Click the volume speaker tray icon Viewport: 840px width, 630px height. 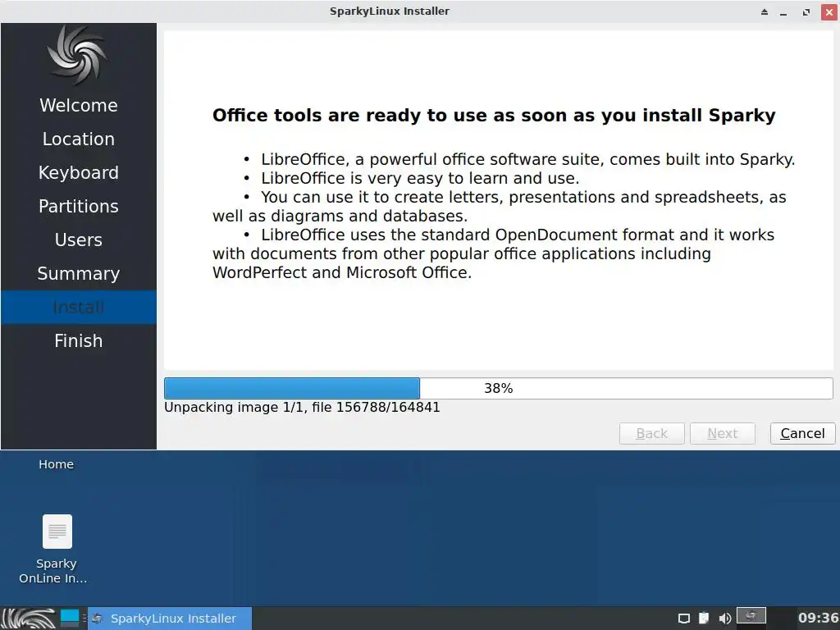[x=725, y=619]
